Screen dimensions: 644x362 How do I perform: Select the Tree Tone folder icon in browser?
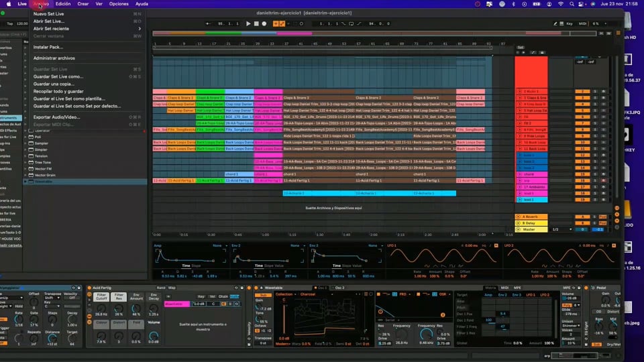click(x=31, y=162)
